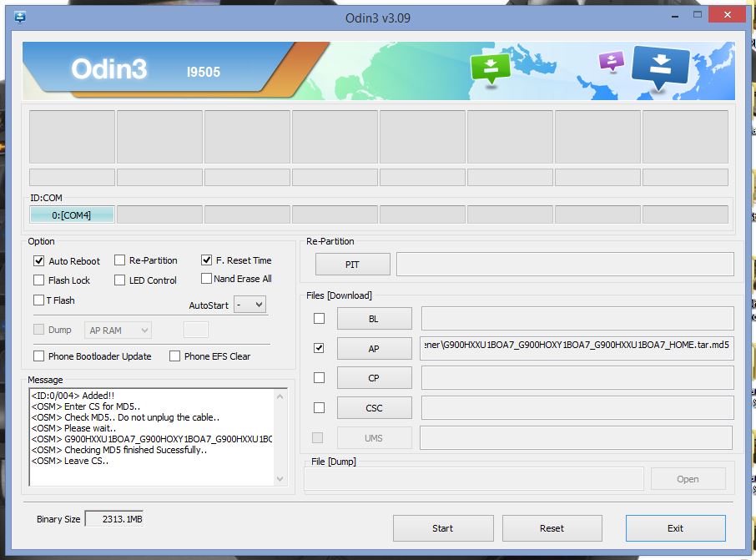Open the AutoStart dropdown
Viewport: 756px width, 560px height.
(249, 305)
